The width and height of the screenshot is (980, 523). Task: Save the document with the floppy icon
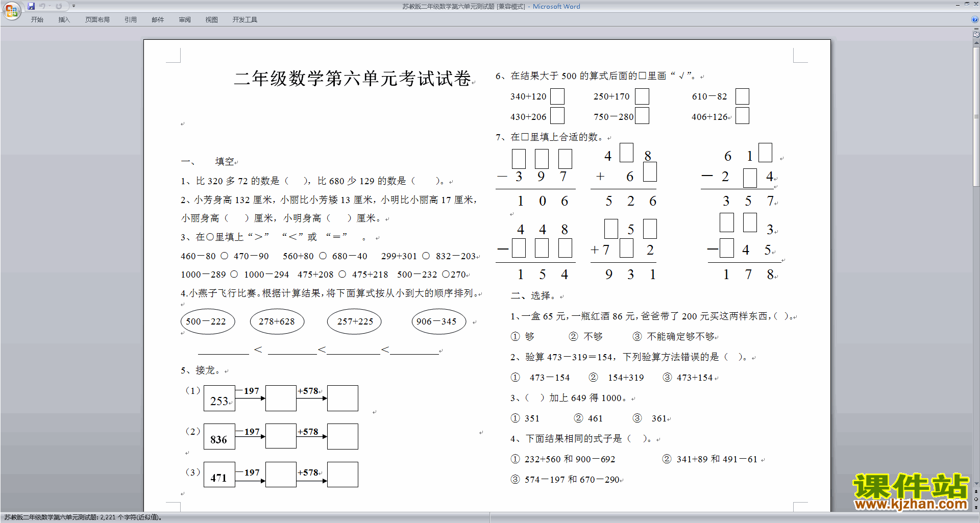(31, 6)
